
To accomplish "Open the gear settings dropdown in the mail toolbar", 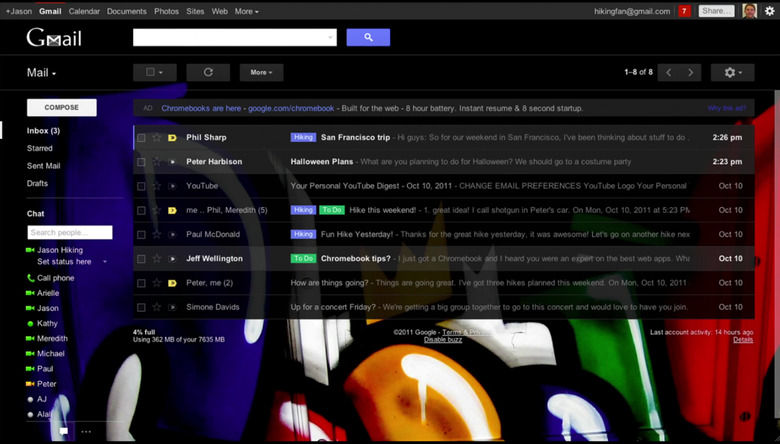I will [x=732, y=73].
